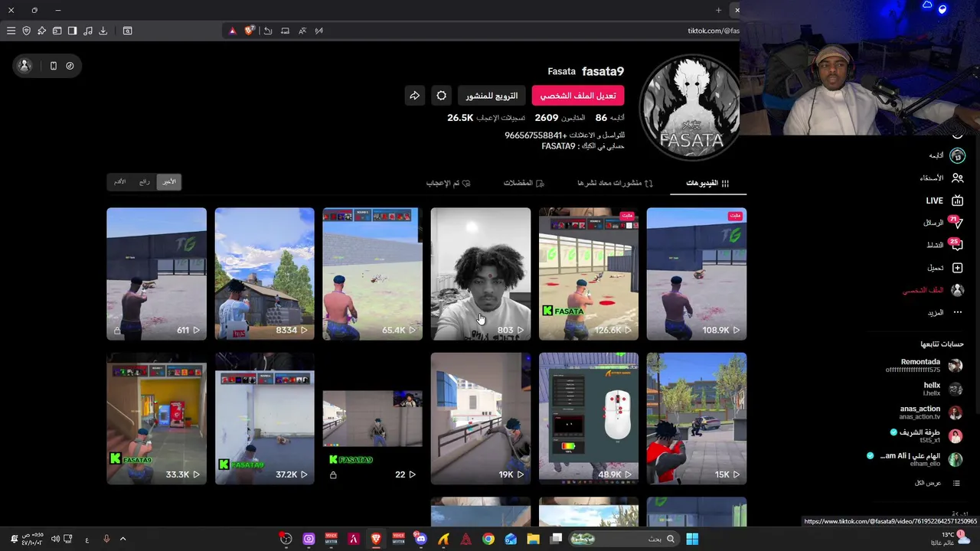
Task: Open video thumbnail with 611 views
Action: click(x=156, y=274)
